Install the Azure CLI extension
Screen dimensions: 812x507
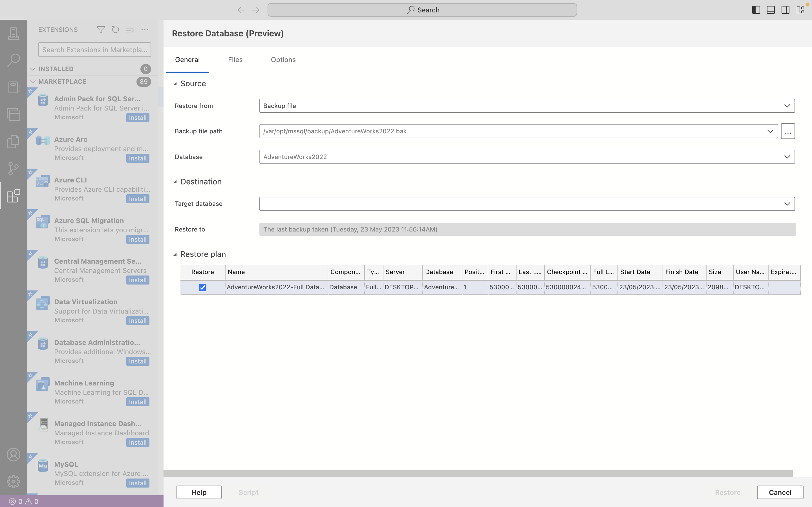[138, 199]
